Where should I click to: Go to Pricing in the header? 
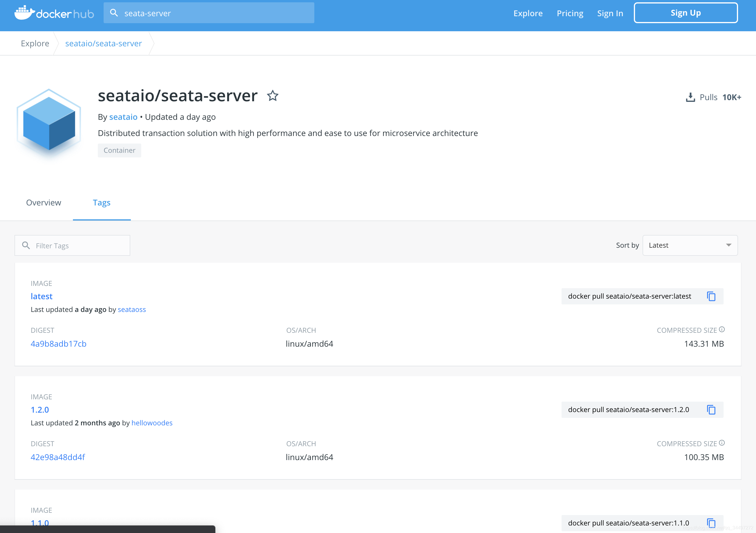(570, 13)
